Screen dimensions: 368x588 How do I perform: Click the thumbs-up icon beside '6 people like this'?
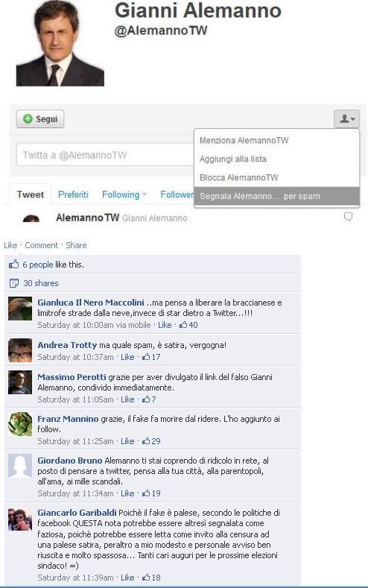click(x=14, y=265)
